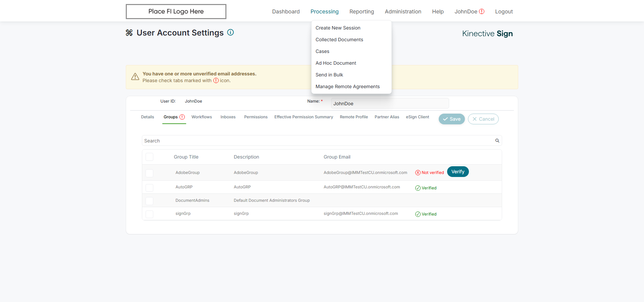Click the red alert icon in banner text
The height and width of the screenshot is (302, 644).
coord(216,80)
